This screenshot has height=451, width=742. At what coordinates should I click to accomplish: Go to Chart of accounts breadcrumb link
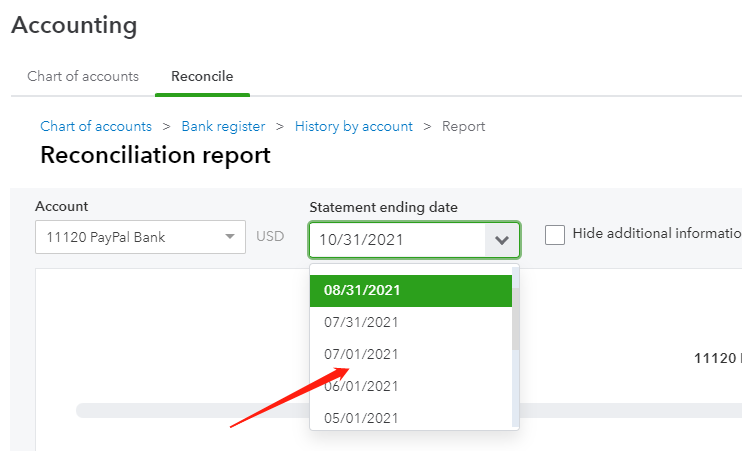click(x=96, y=126)
